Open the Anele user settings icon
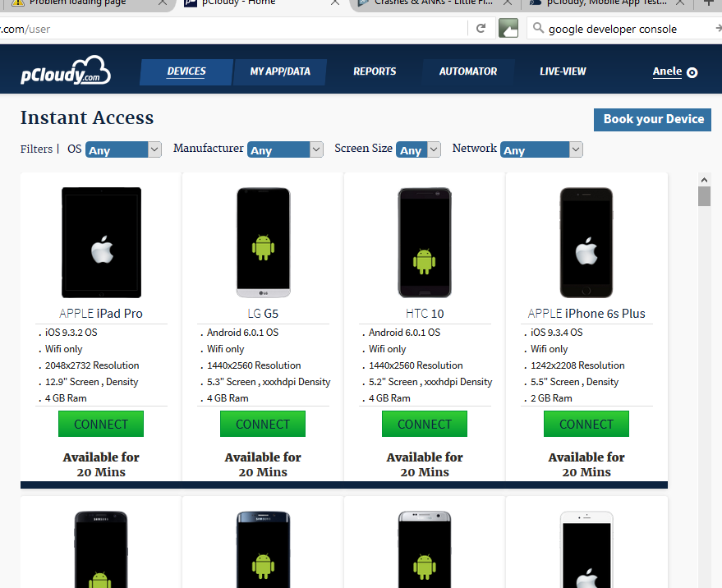Viewport: 722px width, 588px height. 692,72
